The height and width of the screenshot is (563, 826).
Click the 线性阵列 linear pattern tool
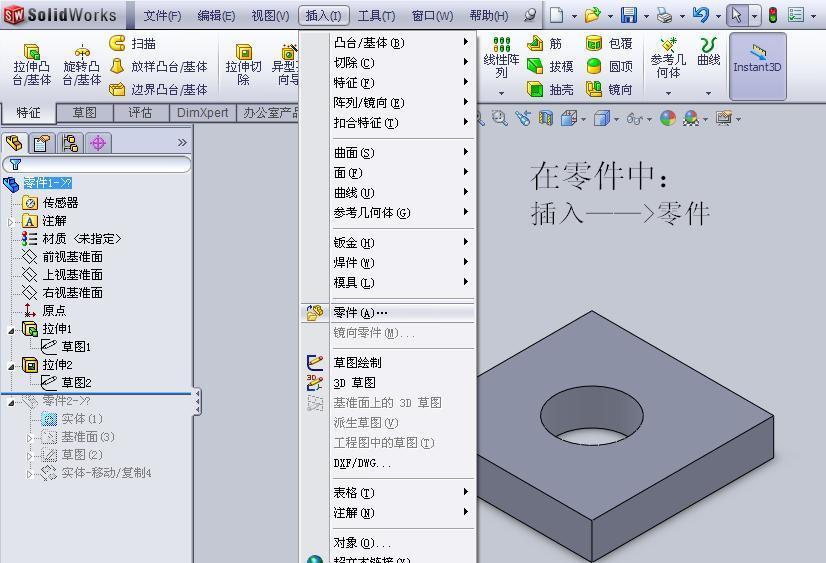[x=501, y=58]
